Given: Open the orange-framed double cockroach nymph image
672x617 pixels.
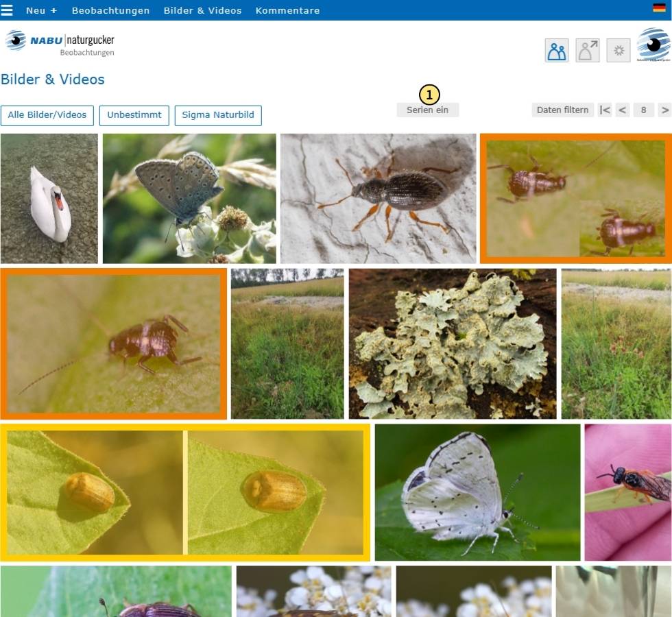Looking at the screenshot, I should tap(575, 198).
